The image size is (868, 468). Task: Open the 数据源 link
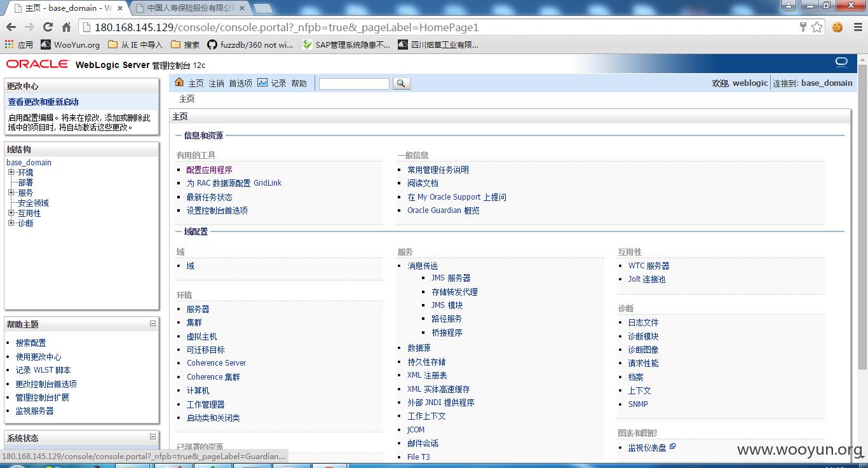419,348
